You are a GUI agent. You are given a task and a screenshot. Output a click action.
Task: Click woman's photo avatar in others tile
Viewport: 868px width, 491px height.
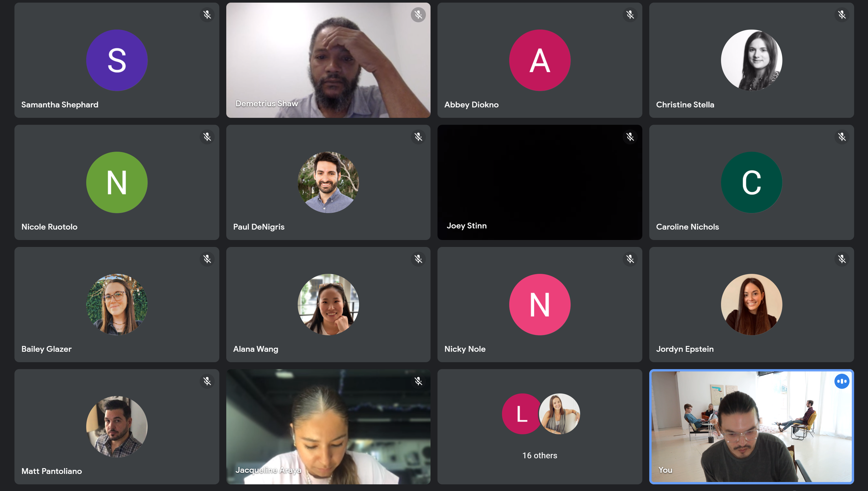coord(559,414)
